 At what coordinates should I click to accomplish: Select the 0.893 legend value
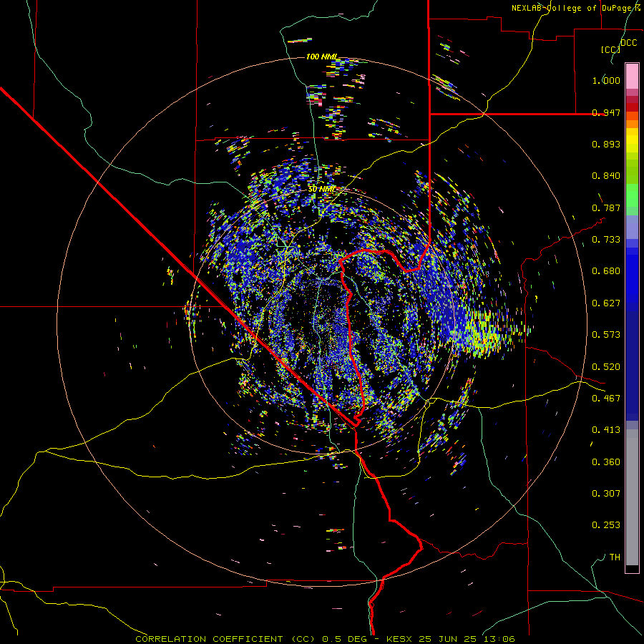pos(606,144)
